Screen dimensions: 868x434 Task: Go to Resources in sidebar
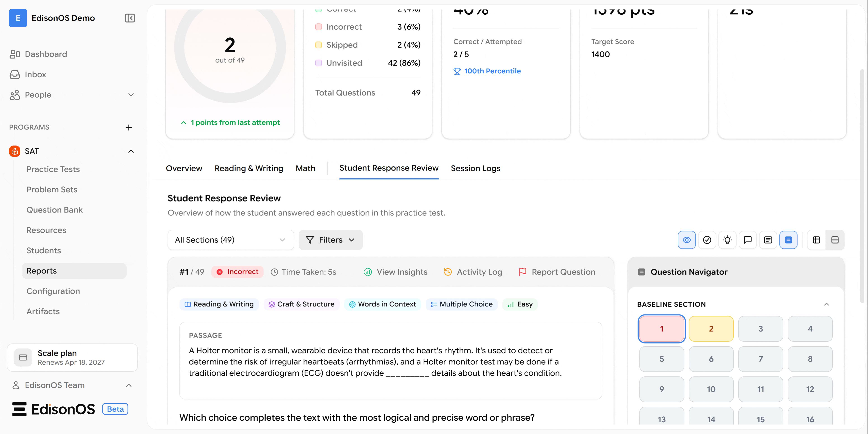pyautogui.click(x=46, y=230)
